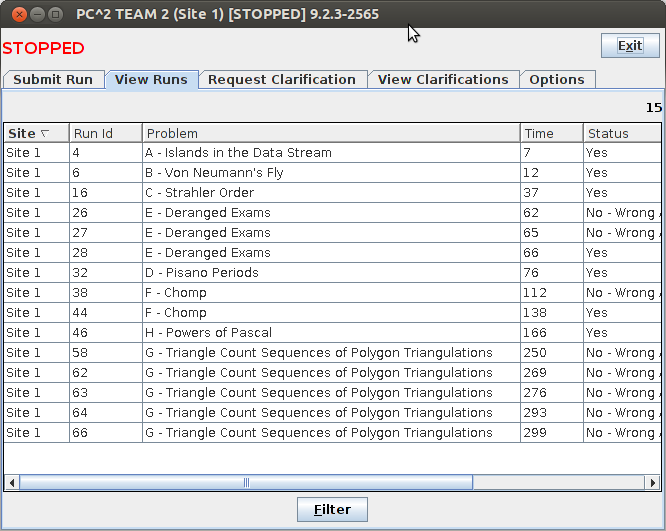Select the View Runs tab
The image size is (666, 531).
(151, 80)
